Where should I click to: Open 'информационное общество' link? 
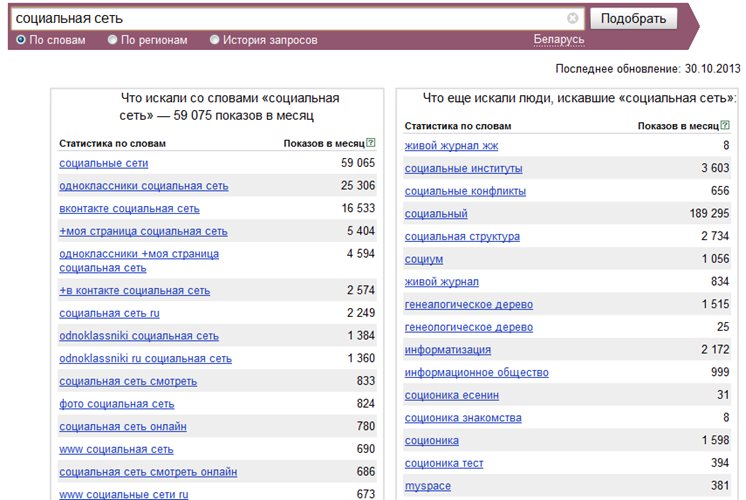point(477,373)
